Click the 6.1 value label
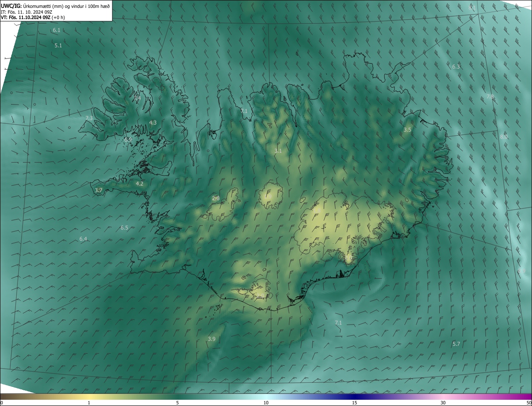 57,30
